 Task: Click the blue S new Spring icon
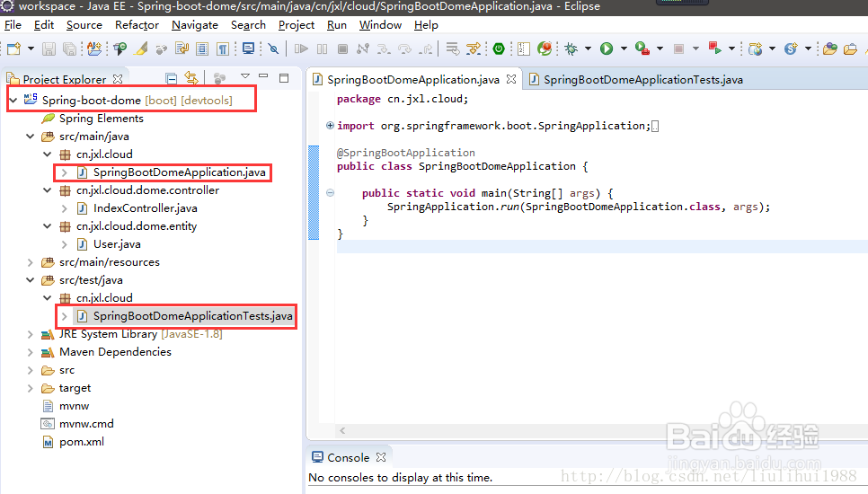(x=791, y=49)
